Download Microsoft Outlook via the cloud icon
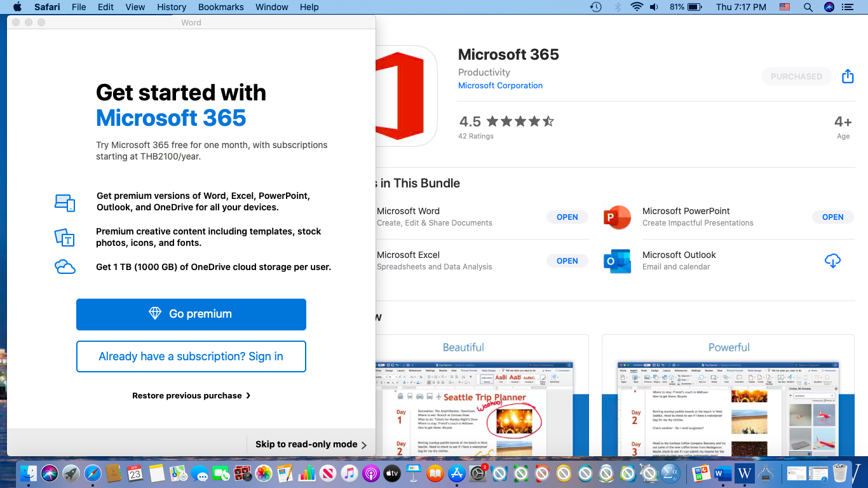This screenshot has width=868, height=488. pos(832,261)
